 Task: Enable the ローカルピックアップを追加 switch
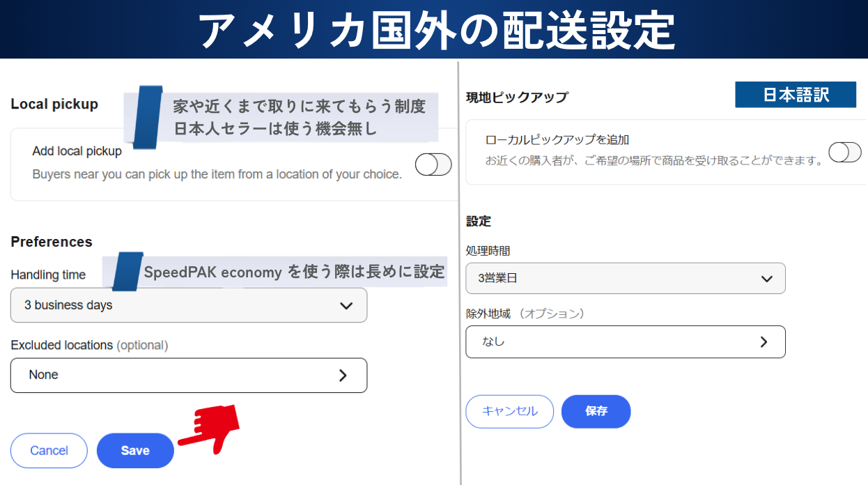[844, 152]
